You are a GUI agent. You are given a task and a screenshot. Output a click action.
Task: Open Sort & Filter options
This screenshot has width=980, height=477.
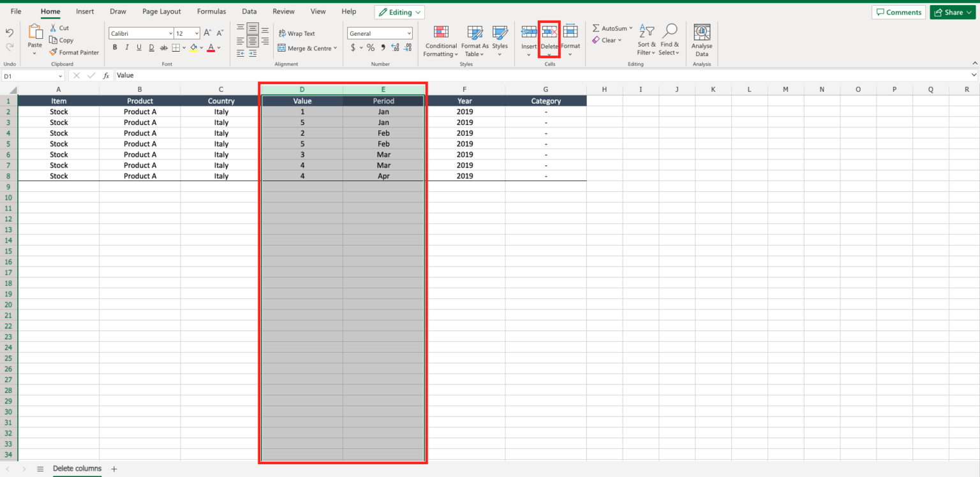646,40
